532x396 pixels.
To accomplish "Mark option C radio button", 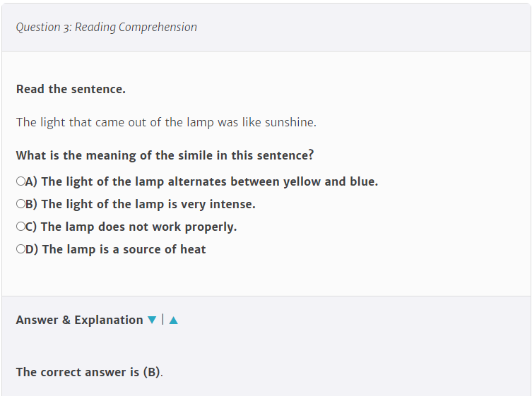I will (20, 226).
